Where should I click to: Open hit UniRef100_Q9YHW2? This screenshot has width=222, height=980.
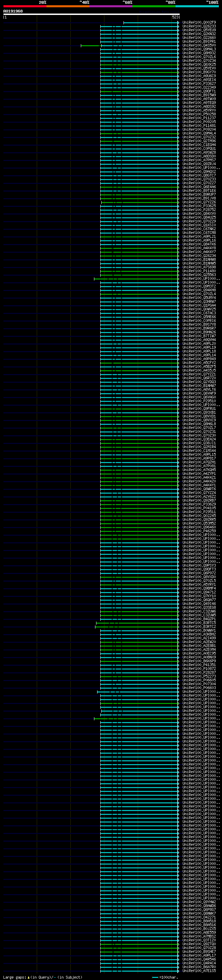(x=199, y=902)
